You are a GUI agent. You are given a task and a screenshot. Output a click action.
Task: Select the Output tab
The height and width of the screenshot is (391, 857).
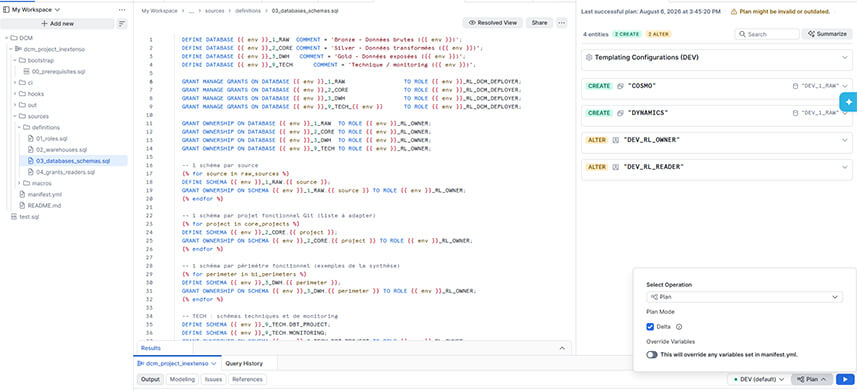coord(149,379)
